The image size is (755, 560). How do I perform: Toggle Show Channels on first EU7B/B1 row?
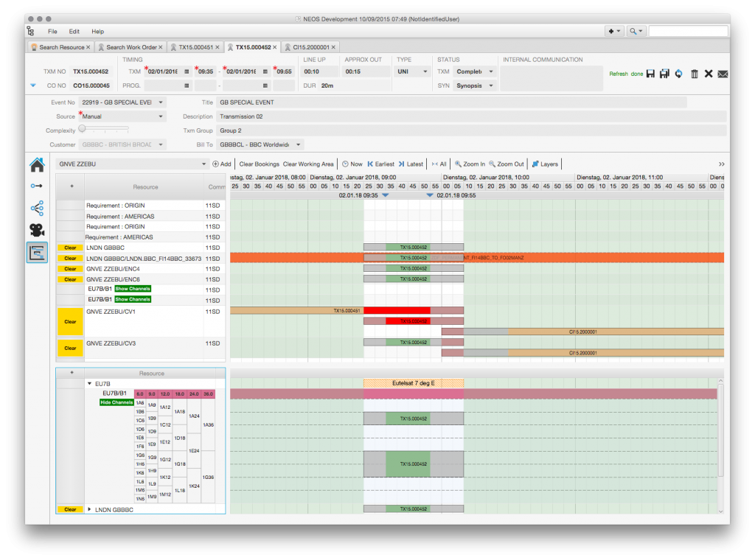(x=133, y=289)
